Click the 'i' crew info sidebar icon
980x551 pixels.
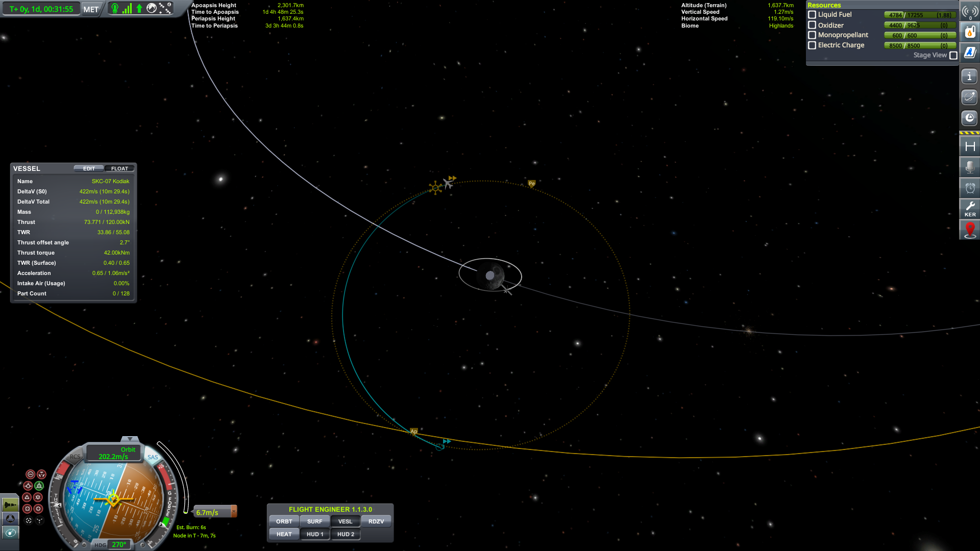pos(970,76)
